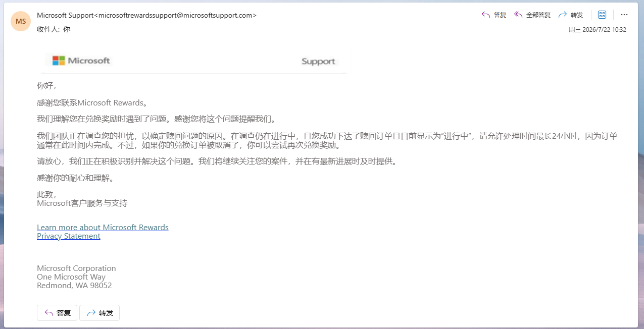Click the paragraph starting 我们理解您在兑换奖励时

(157, 120)
